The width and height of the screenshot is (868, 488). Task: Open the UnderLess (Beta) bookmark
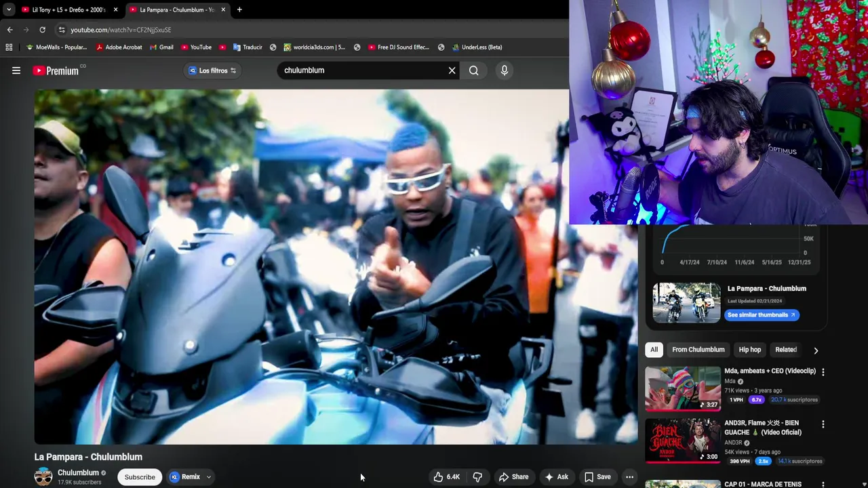[x=477, y=47]
